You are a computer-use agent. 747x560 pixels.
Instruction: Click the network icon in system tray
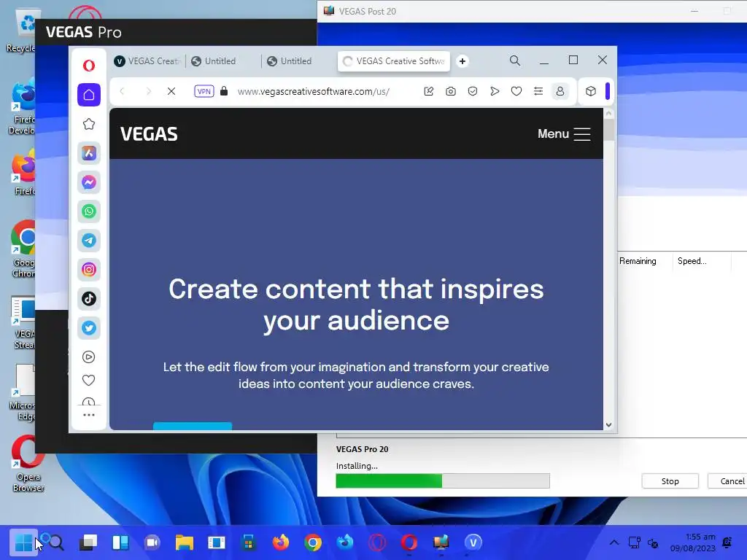click(635, 542)
